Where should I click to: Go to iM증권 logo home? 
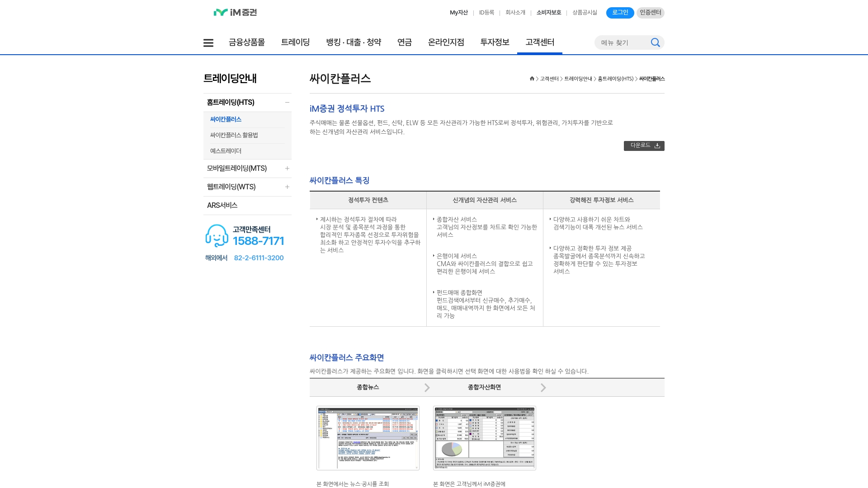click(235, 12)
